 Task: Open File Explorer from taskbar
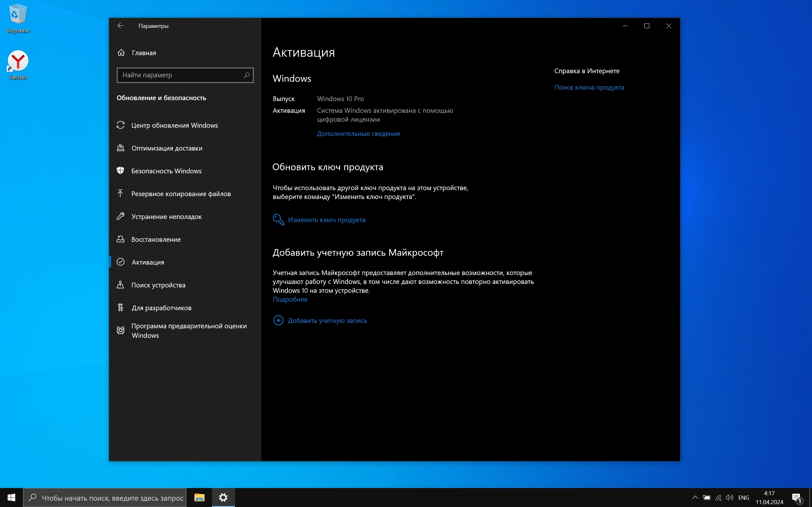click(x=199, y=497)
